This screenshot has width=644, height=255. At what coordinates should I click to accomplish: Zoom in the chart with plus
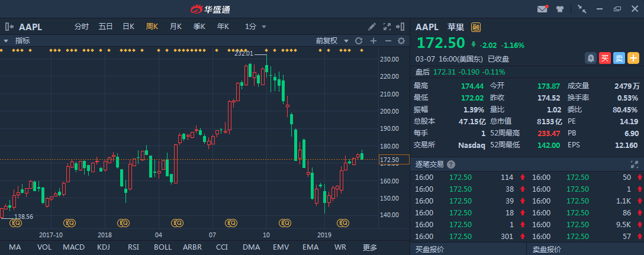point(373,41)
